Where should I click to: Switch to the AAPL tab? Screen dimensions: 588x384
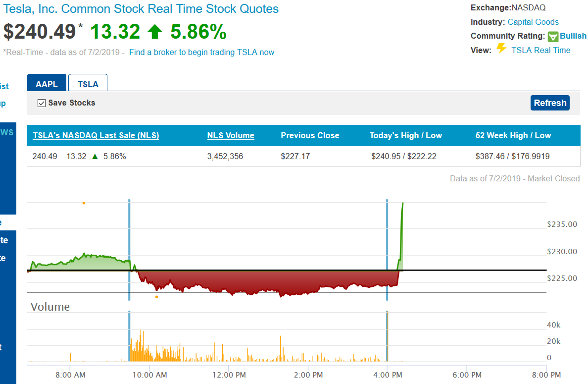click(x=47, y=83)
